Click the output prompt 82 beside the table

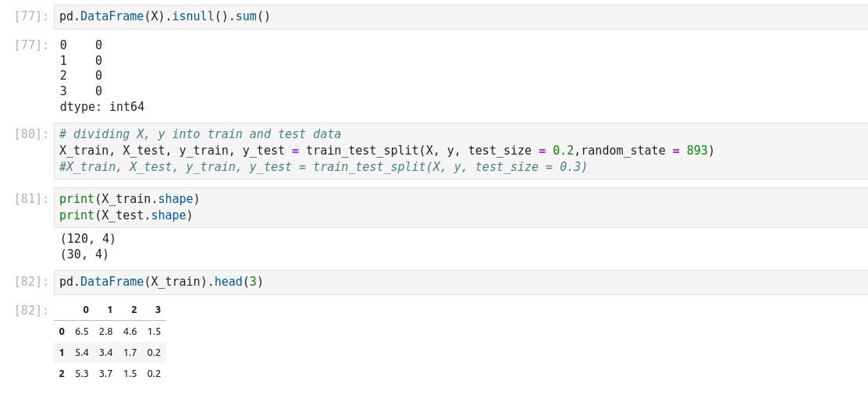(x=31, y=310)
